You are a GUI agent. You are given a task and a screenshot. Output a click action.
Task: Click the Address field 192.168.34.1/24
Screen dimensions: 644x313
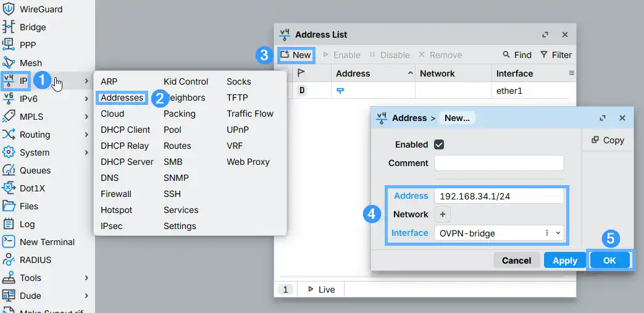coord(499,196)
